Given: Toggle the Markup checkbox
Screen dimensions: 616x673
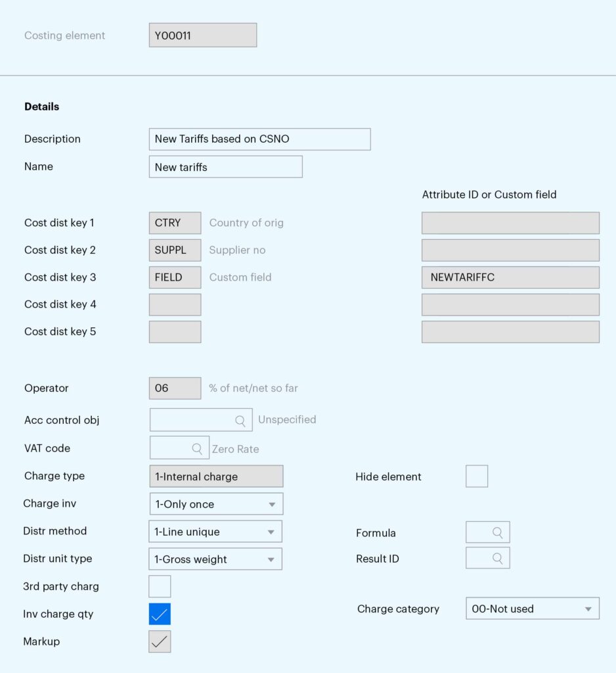Looking at the screenshot, I should [160, 641].
